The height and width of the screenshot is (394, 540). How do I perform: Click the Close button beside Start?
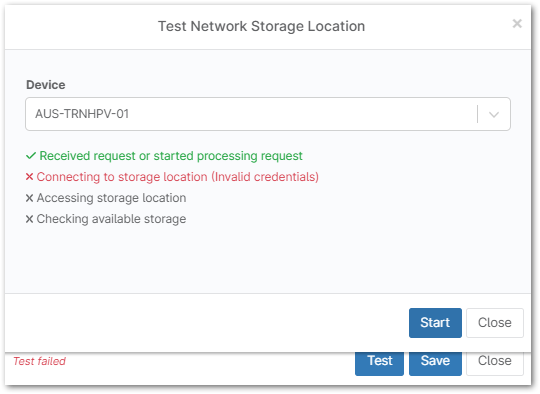tap(495, 323)
